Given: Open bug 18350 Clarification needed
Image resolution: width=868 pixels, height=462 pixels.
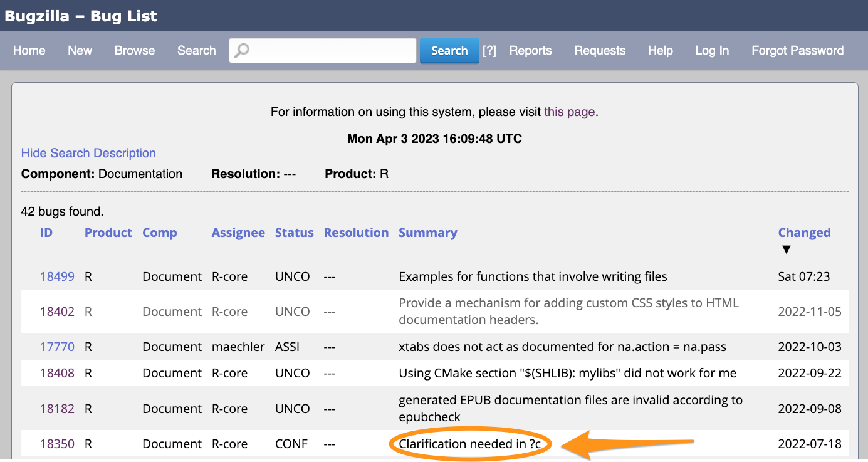Looking at the screenshot, I should point(57,444).
